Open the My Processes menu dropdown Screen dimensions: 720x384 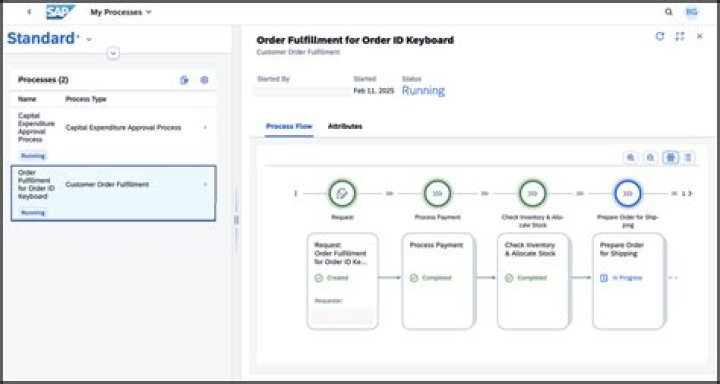(x=121, y=12)
